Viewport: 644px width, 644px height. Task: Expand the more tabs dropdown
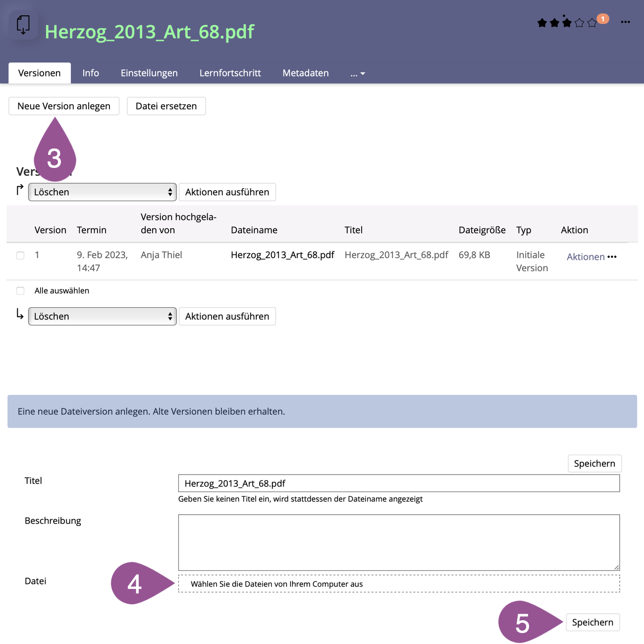point(357,73)
